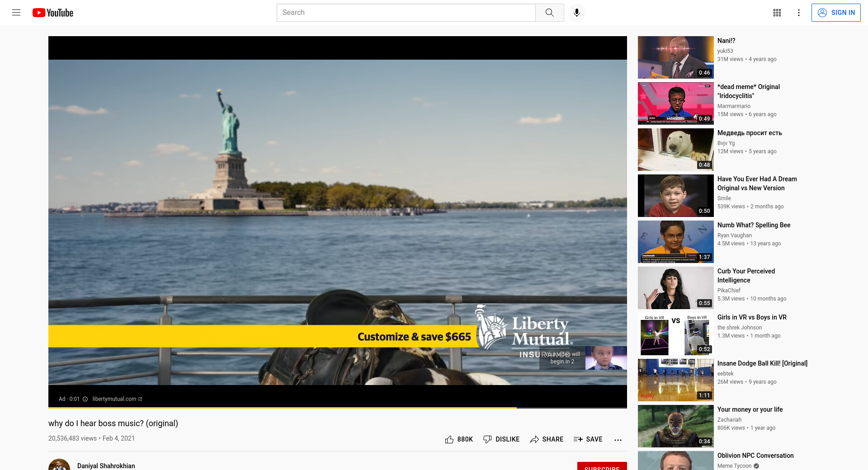Open the Nani!? video thumbnail
Viewport: 868px width, 470px height.
(675, 57)
